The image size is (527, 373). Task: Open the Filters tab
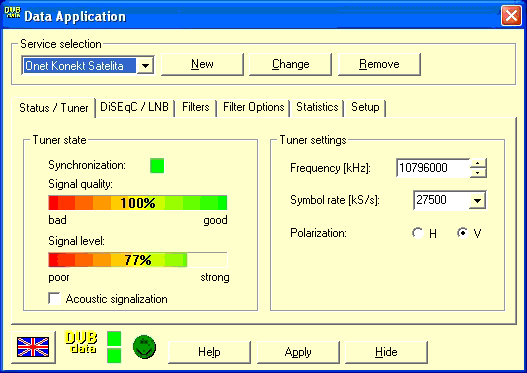pos(196,107)
